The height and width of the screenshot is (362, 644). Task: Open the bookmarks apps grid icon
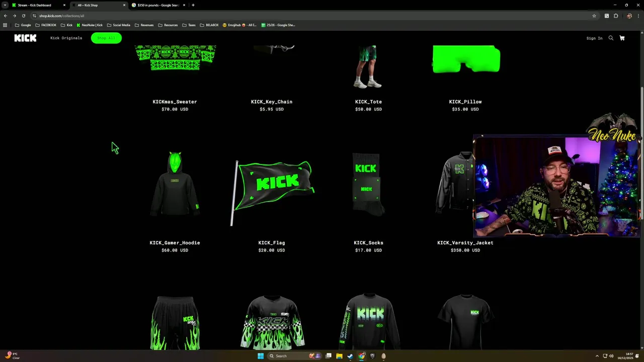point(5,25)
